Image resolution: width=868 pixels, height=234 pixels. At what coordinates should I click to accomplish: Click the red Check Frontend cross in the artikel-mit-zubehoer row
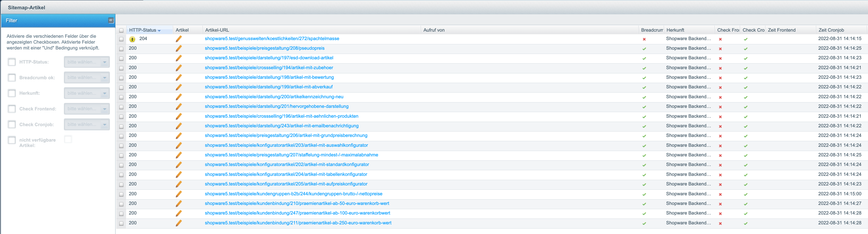coord(720,68)
